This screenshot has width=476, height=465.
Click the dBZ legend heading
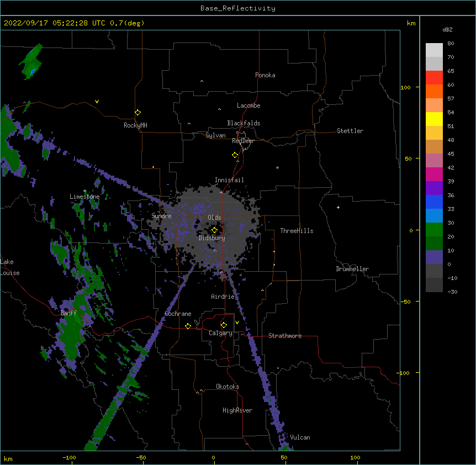447,29
